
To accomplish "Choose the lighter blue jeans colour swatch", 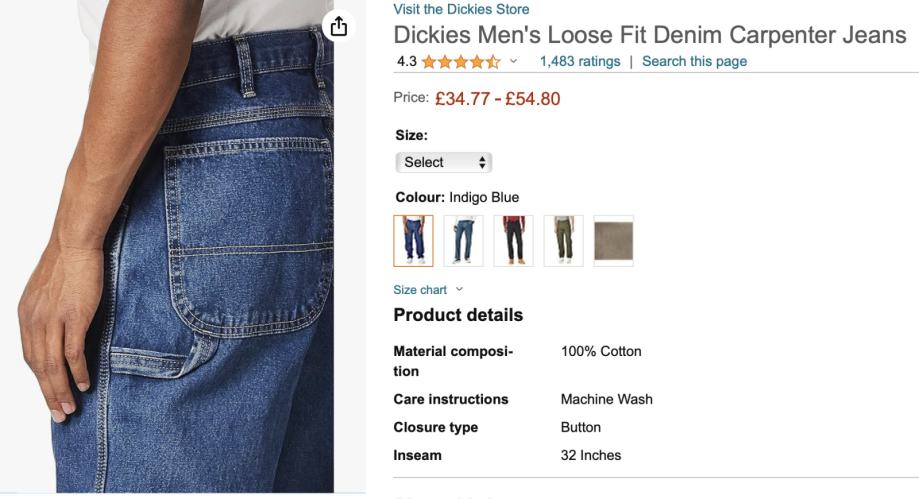I will (x=463, y=241).
